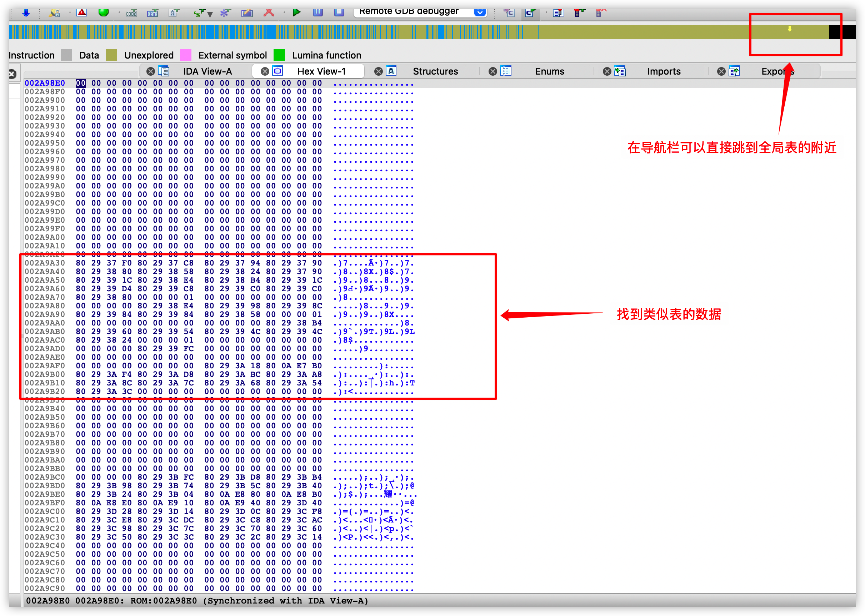The width and height of the screenshot is (865, 616).
Task: Click the purple asterisk toolbar icon
Action: pos(224,13)
